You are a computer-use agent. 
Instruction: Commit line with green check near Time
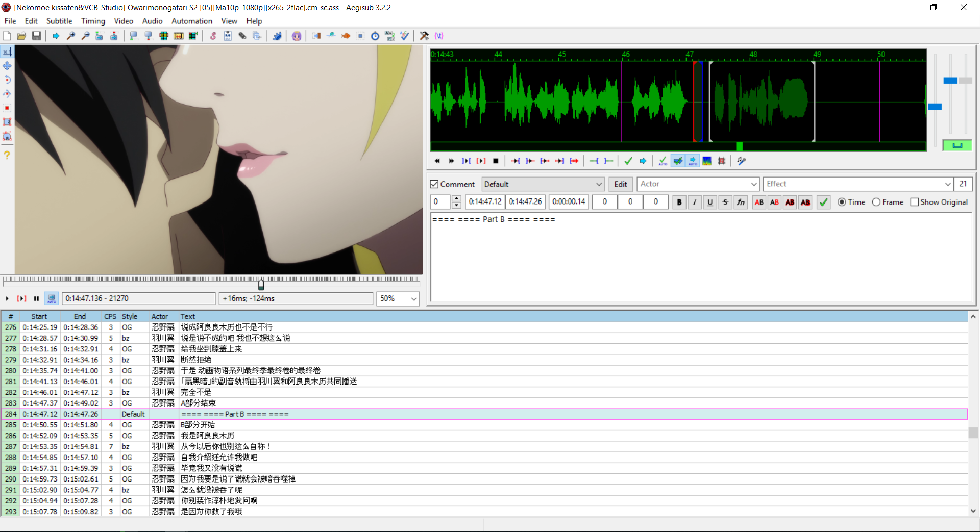[823, 202]
